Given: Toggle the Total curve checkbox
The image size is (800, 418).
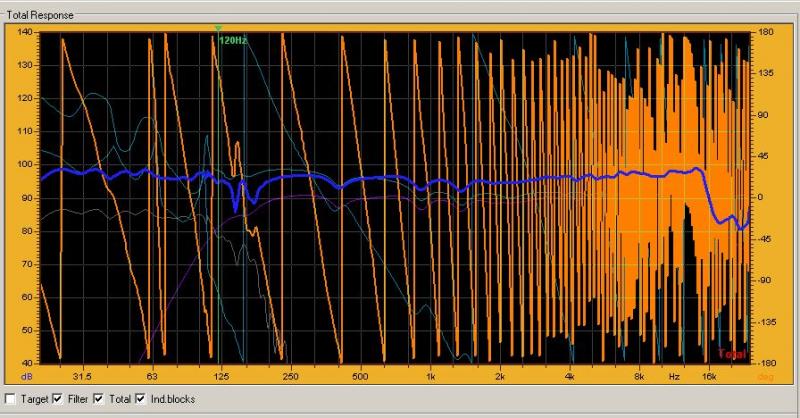Looking at the screenshot, I should tap(98, 399).
